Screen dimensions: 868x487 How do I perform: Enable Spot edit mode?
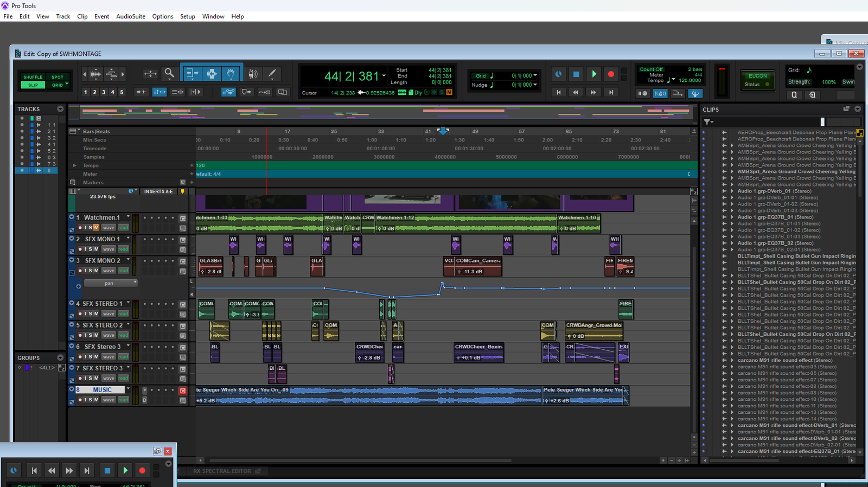point(58,77)
